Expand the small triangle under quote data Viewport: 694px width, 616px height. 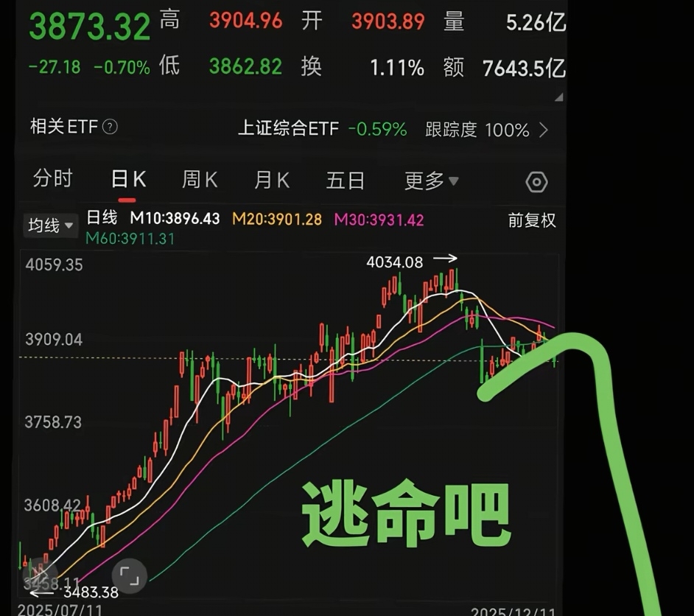559,97
